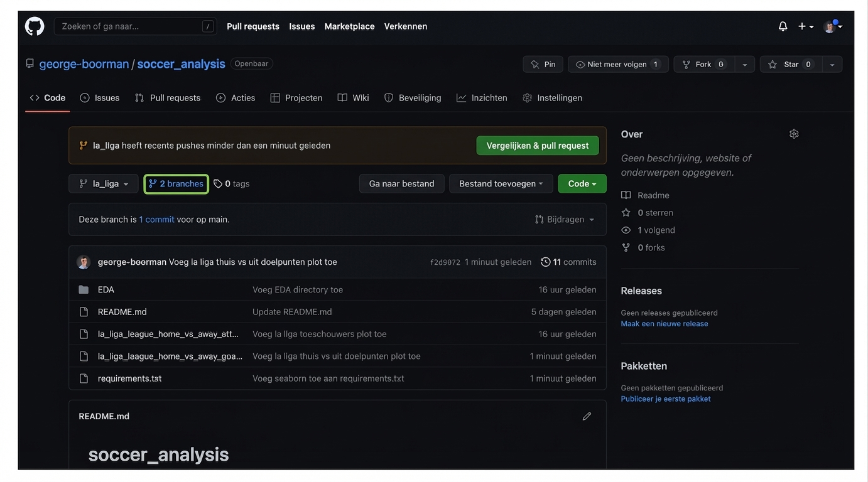Expand the la_liga branch dropdown
Viewport: 868px width, 482px height.
click(x=104, y=184)
